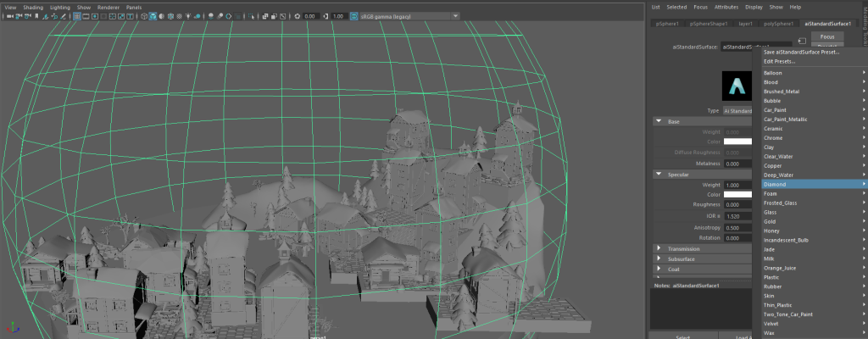Click the Select Camera icon in panel toolbar
Viewport: 868px width, 339px height.
[9, 16]
